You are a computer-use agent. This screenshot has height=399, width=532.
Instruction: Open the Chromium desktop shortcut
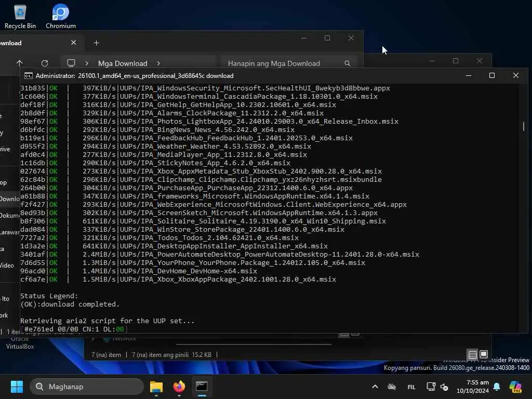61,16
